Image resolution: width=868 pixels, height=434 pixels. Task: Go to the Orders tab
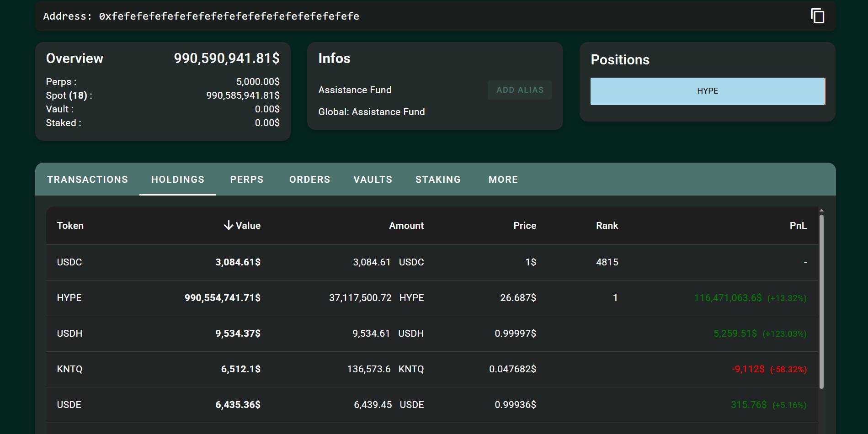click(x=309, y=180)
